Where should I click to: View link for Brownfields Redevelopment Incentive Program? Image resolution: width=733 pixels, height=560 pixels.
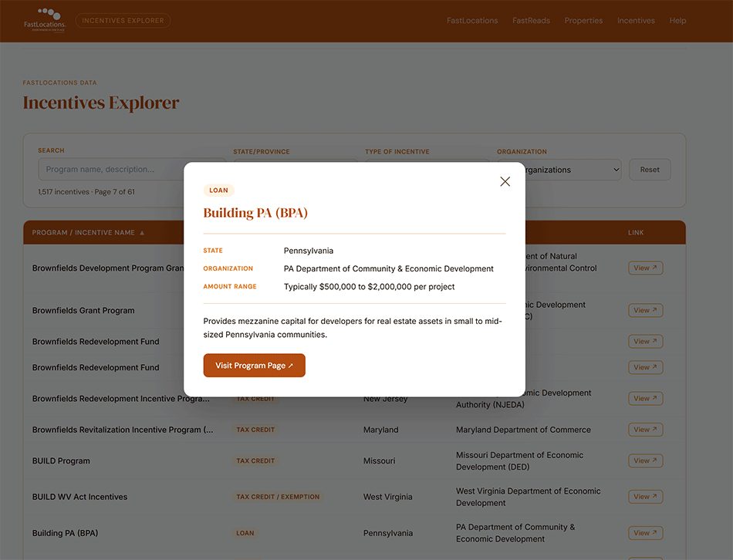click(646, 398)
